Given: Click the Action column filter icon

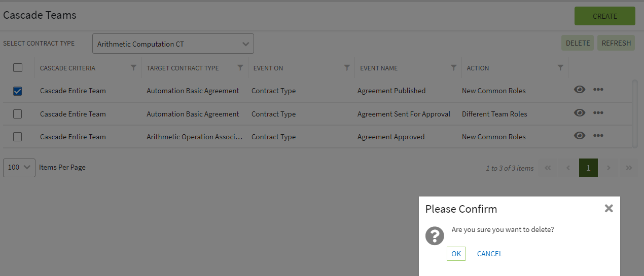Looking at the screenshot, I should (x=560, y=68).
